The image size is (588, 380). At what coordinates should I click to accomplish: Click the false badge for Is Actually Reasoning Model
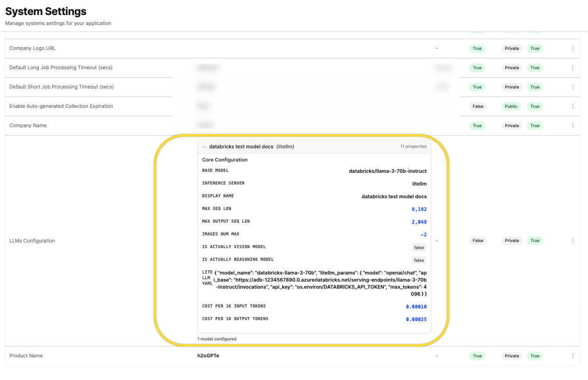pos(419,260)
